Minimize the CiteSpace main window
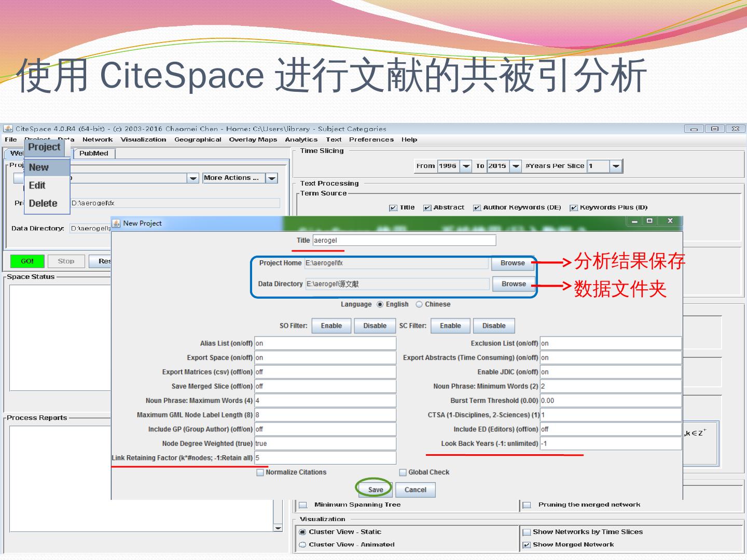 coord(694,129)
